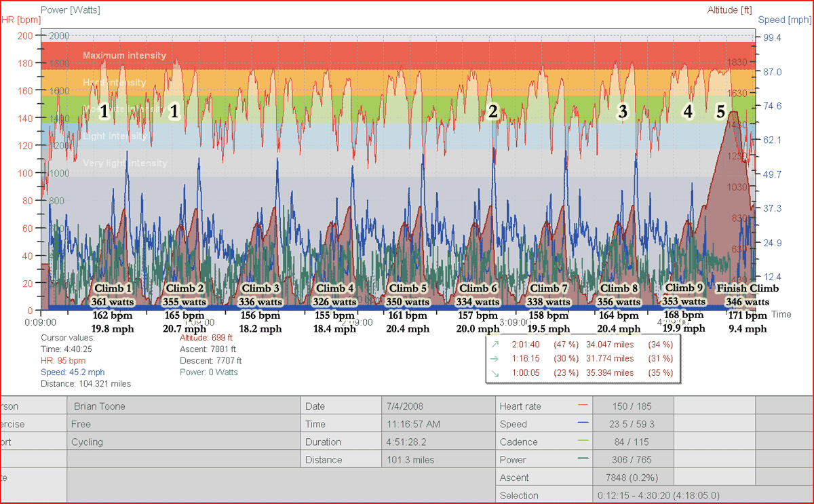814x504 pixels.
Task: Click the Speed [mph] axis title
Action: pyautogui.click(x=786, y=20)
